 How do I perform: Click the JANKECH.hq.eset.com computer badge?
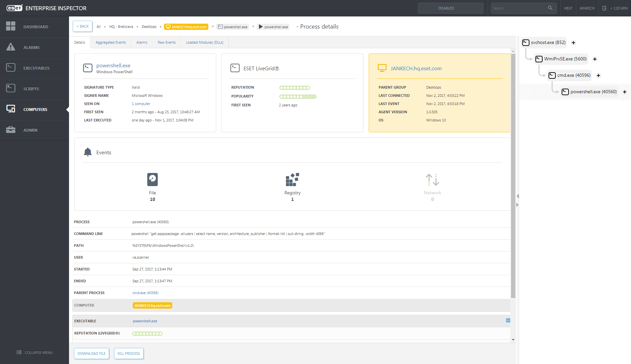(x=152, y=306)
